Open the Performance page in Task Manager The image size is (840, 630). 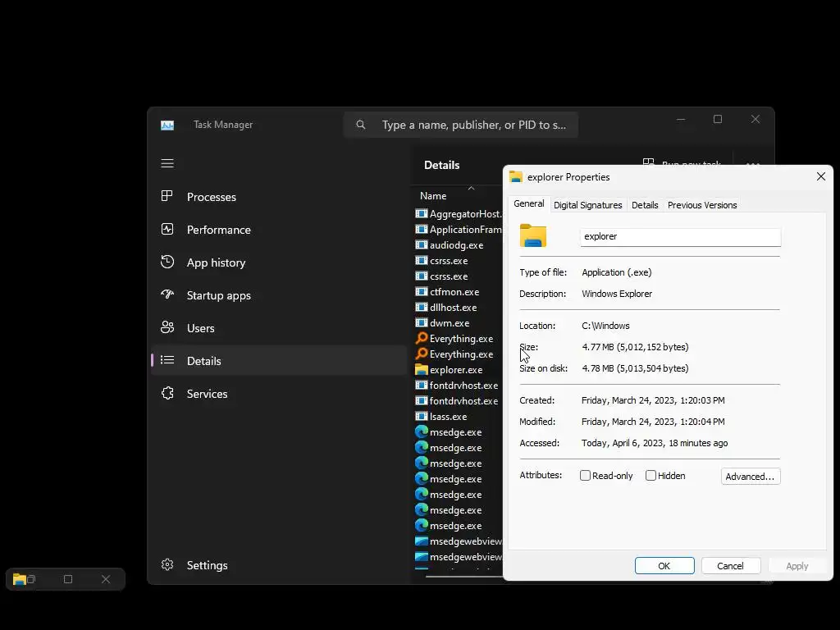tap(279, 230)
